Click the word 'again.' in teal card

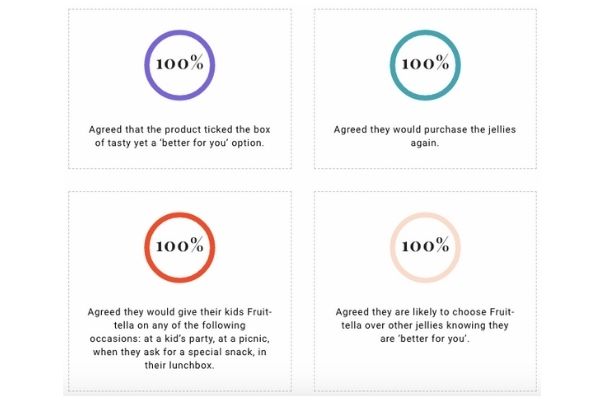425,143
